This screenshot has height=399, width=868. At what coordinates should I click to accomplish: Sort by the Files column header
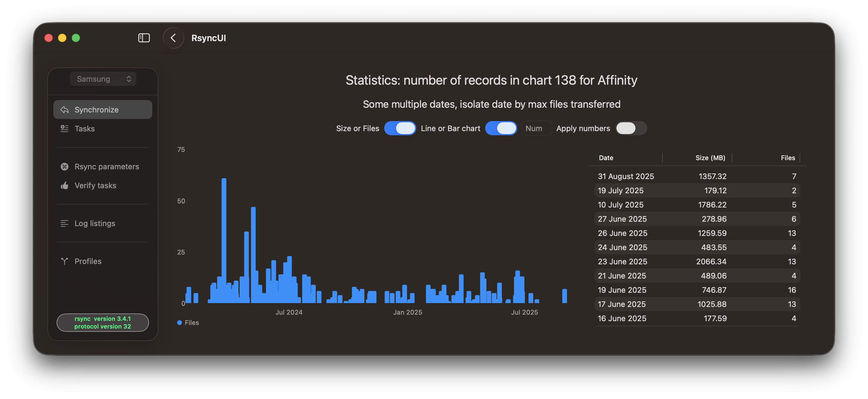click(x=788, y=158)
